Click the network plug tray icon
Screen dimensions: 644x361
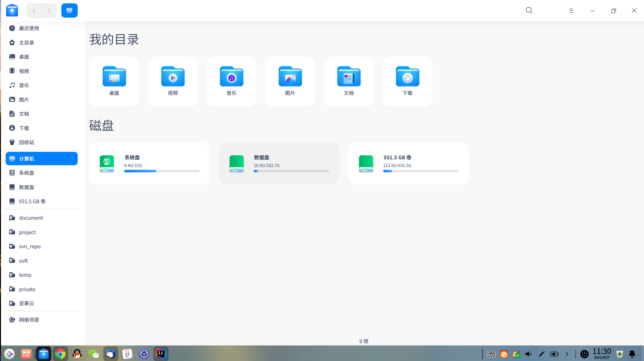click(541, 354)
